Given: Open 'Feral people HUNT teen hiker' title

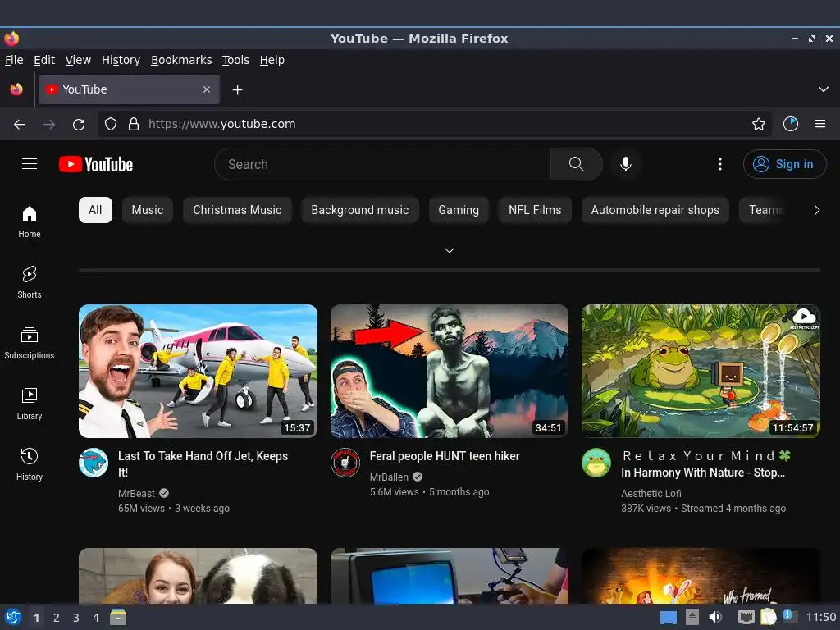Looking at the screenshot, I should coord(445,456).
